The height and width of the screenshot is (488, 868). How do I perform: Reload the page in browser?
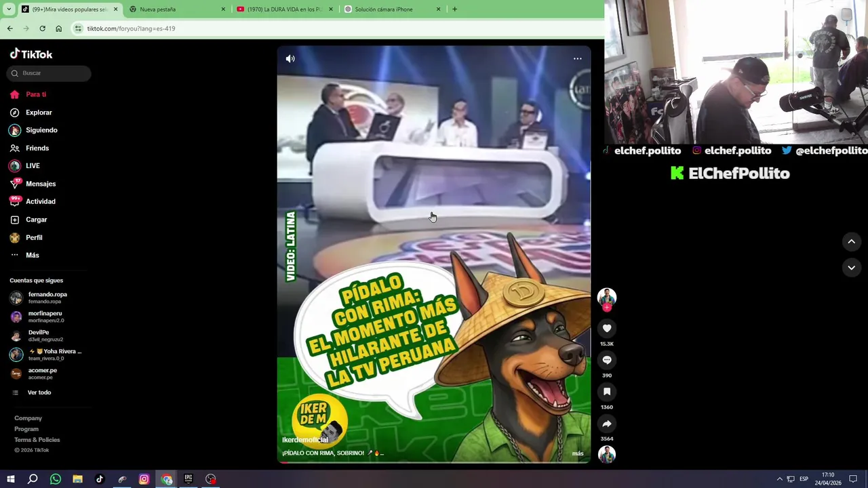[42, 28]
